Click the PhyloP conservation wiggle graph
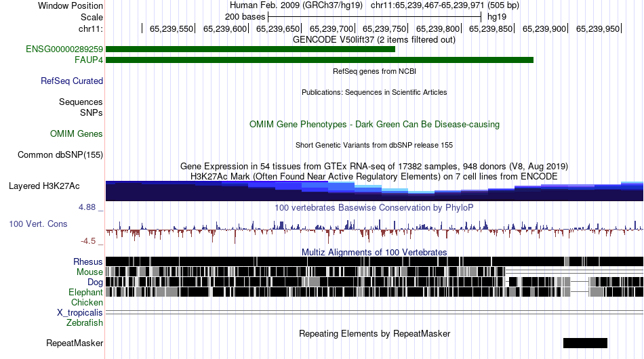 click(x=375, y=230)
